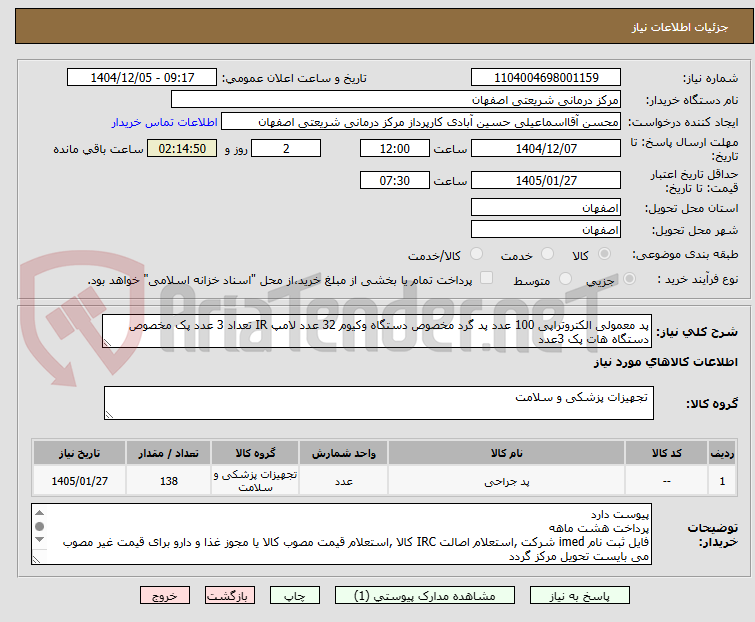Click the نام کالا column header
The image size is (755, 622).
[507, 453]
